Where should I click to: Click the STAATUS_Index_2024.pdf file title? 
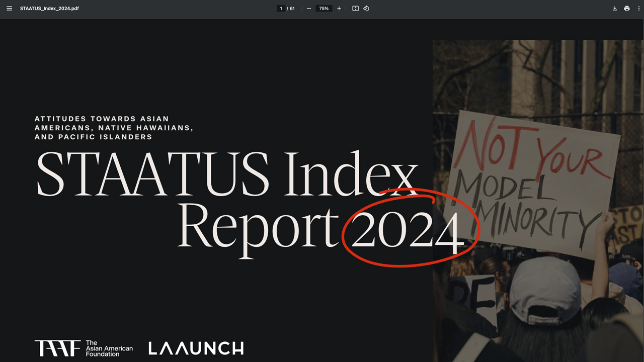click(49, 9)
